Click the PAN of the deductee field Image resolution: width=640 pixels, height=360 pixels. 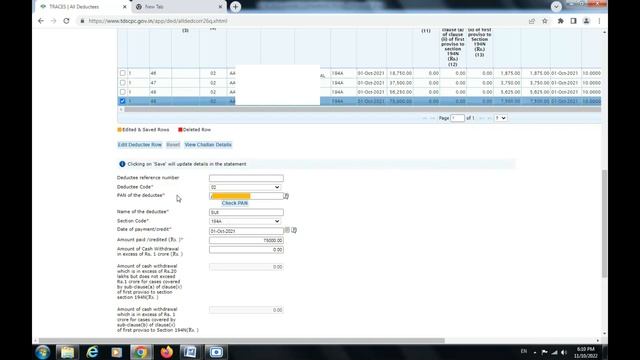point(246,196)
